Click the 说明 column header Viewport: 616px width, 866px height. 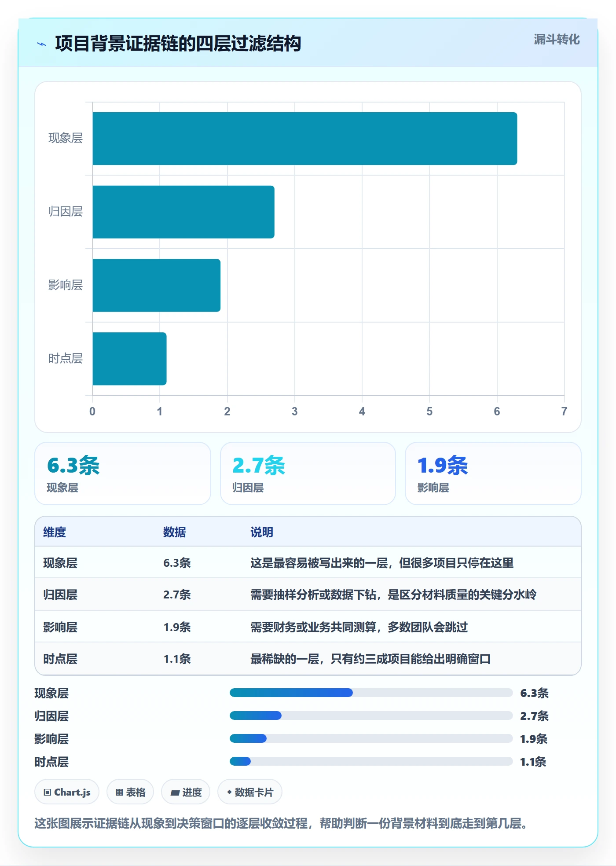(x=262, y=532)
